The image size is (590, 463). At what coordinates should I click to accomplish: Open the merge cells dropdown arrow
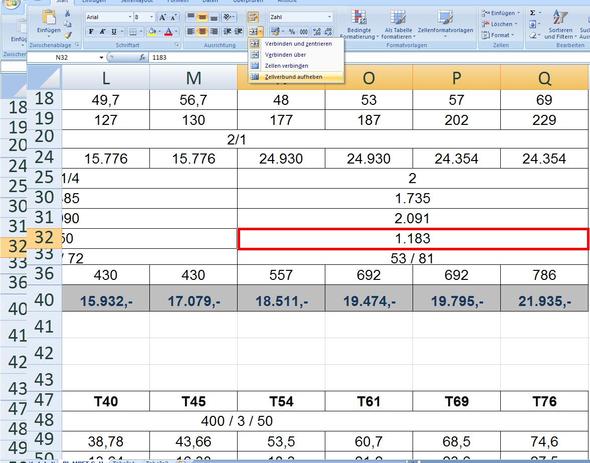coord(260,31)
